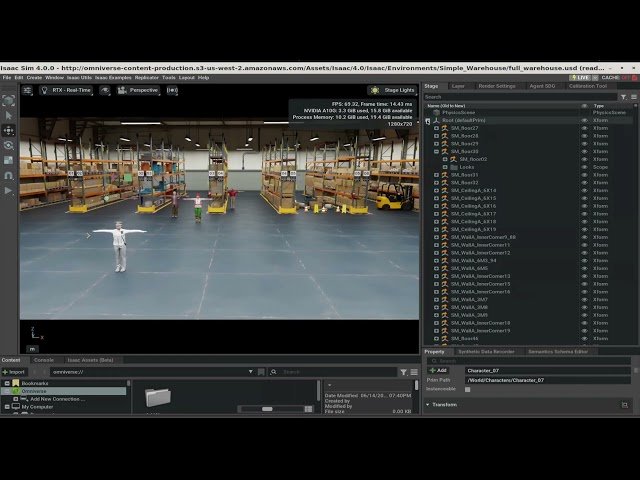Expand the SM_WallA_InnerCorner12 node
This screenshot has height=480, width=640.
436,253
